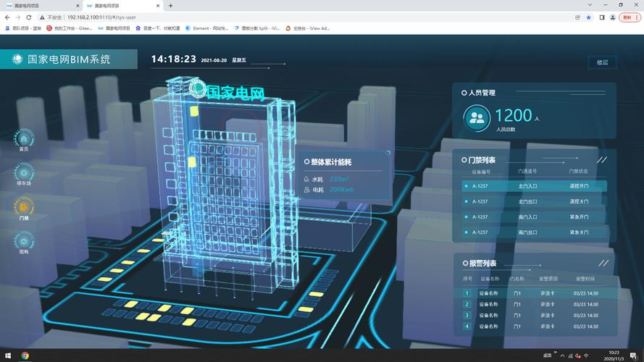Open the 主控台 - iView Admin bookmark
Viewport: 644px width, 362px height.
coord(307,28)
